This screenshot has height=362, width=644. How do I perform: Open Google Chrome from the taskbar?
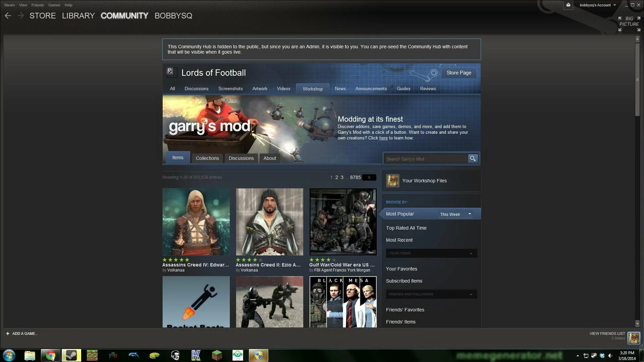click(50, 355)
